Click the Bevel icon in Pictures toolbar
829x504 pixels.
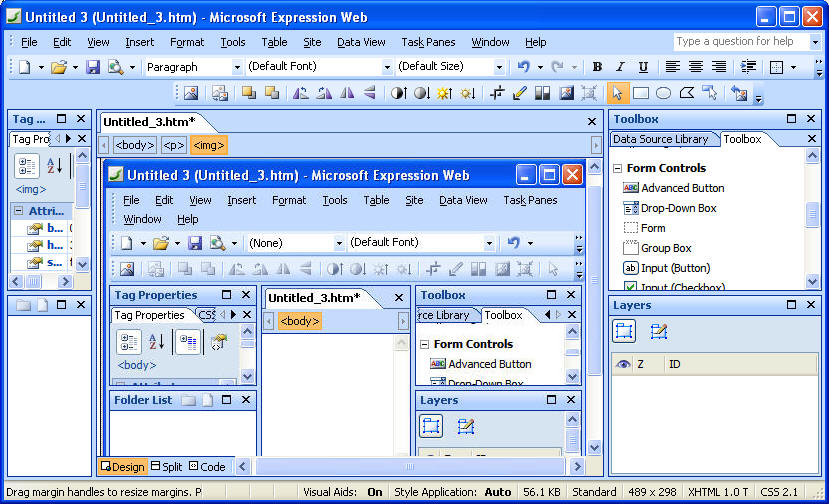pos(566,93)
